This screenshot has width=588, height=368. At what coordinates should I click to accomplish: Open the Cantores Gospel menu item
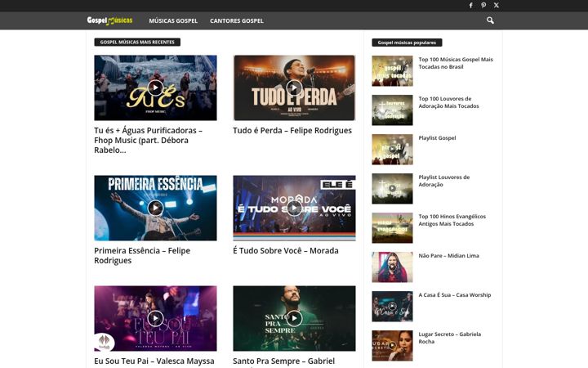pos(237,20)
